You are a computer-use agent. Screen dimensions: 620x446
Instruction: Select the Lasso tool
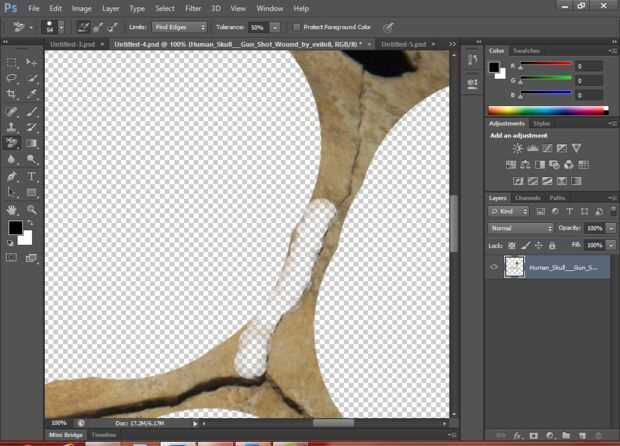click(x=11, y=78)
